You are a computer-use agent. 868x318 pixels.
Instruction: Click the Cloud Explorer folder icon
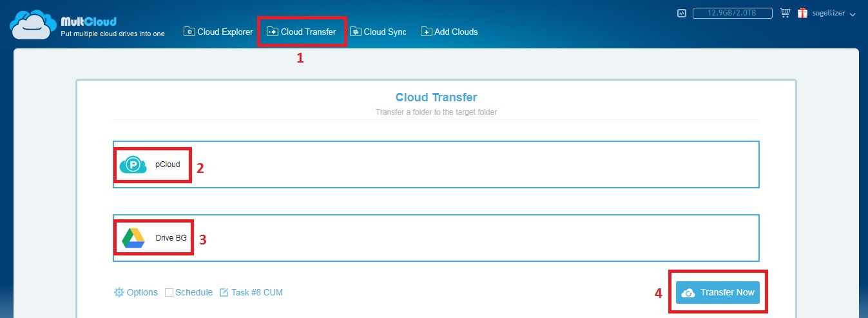189,32
